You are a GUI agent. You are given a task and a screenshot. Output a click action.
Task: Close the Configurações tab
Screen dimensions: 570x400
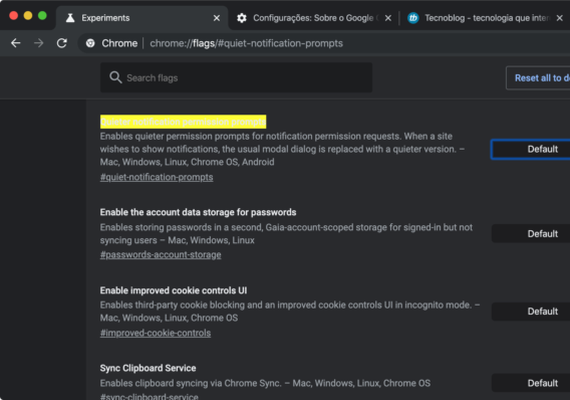pyautogui.click(x=388, y=18)
